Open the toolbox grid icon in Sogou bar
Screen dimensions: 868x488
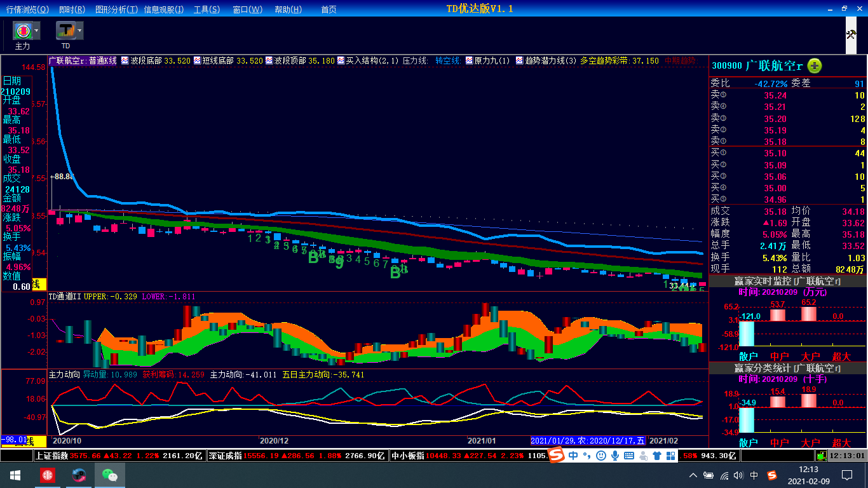point(671,456)
